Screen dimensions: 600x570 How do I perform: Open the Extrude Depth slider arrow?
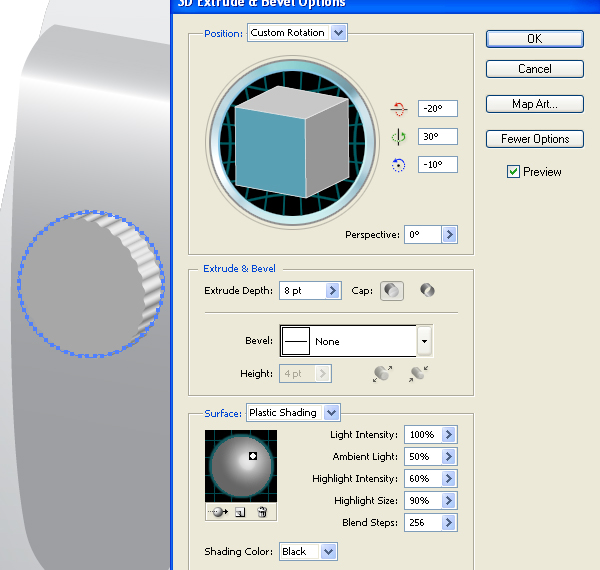pos(333,291)
